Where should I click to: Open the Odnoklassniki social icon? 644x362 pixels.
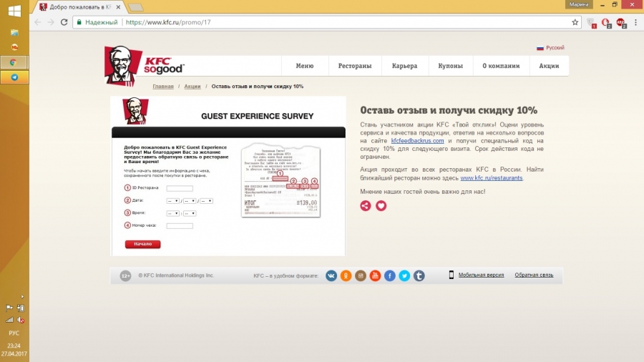pyautogui.click(x=346, y=276)
